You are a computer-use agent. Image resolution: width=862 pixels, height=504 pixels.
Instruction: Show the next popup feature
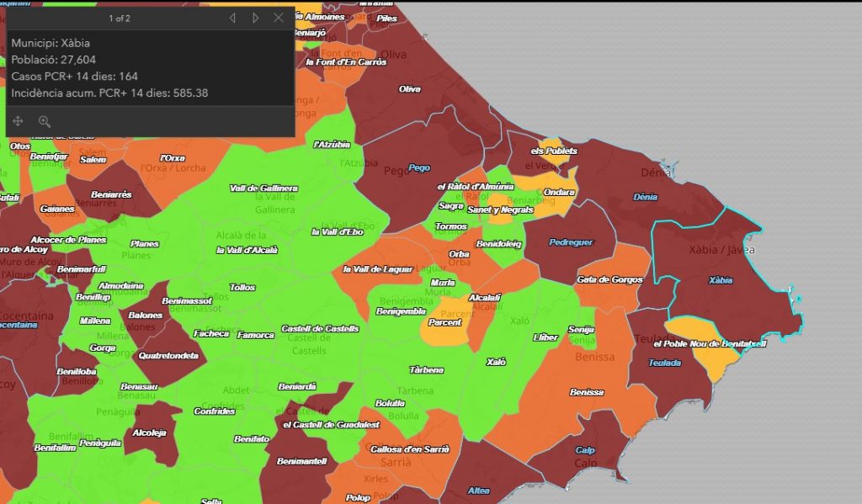256,18
